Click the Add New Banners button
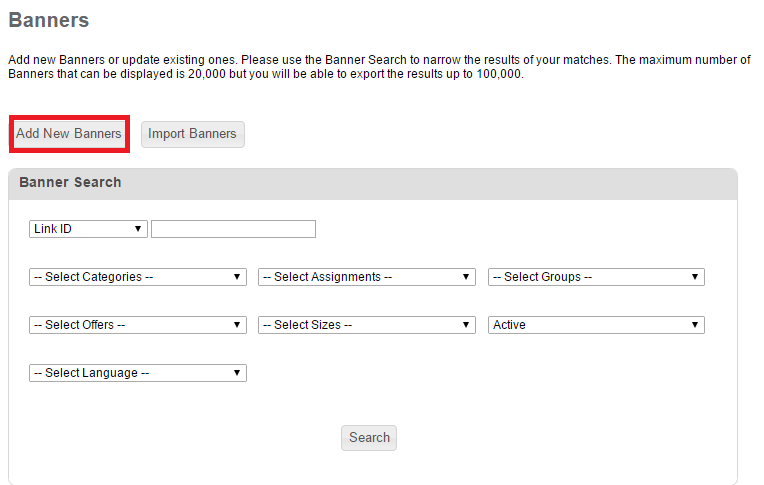Screen dimensions: 764x485 69,134
